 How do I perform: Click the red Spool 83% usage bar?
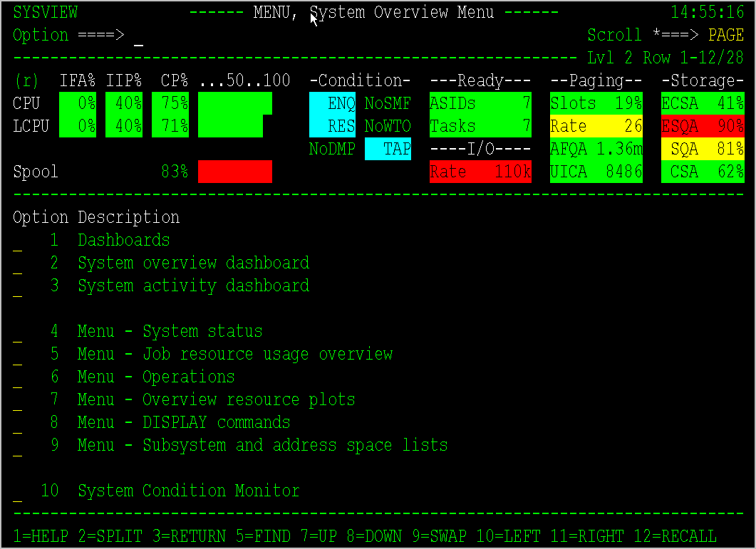(234, 172)
